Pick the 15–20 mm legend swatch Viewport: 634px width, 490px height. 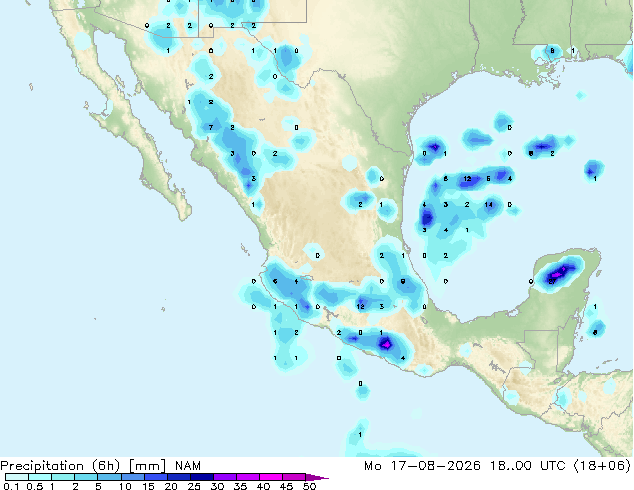(155, 477)
